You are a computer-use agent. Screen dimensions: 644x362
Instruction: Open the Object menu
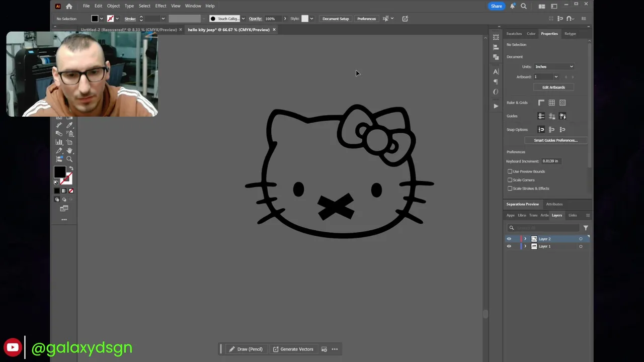point(113,6)
